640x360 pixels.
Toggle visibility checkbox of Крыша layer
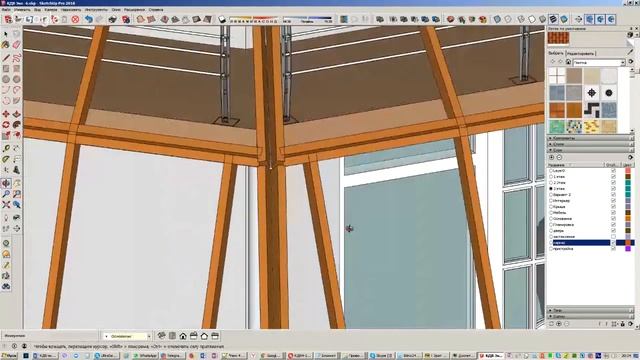pos(613,207)
